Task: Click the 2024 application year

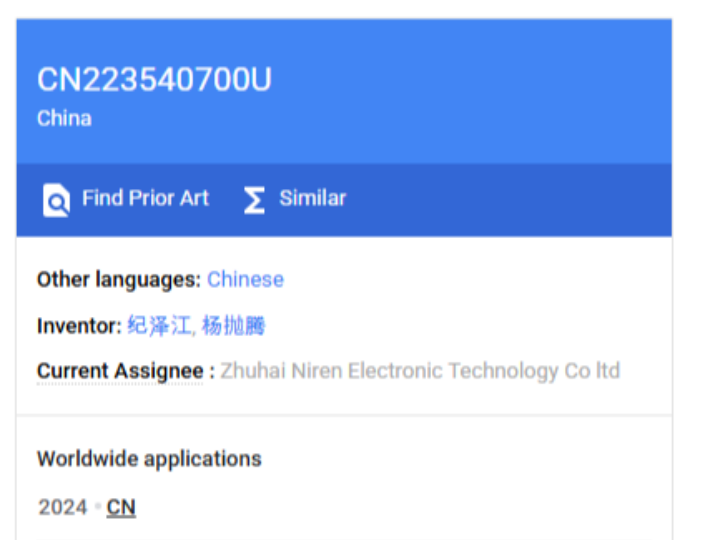Action: [x=63, y=507]
